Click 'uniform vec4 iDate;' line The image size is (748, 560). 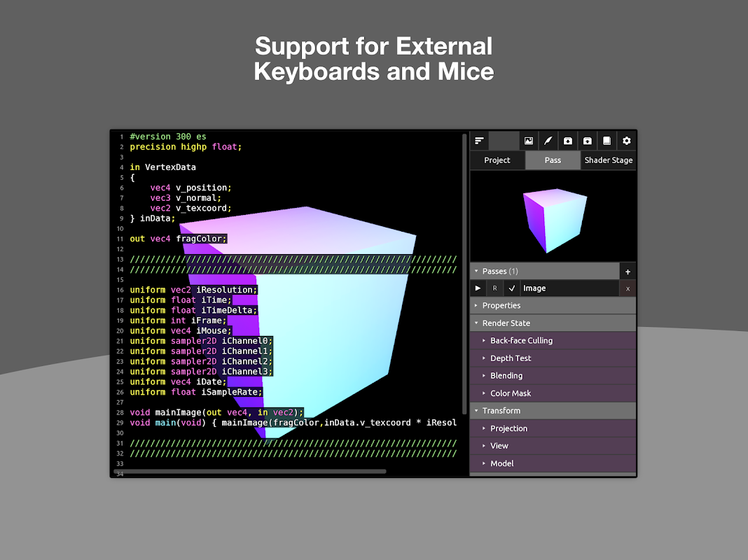[178, 381]
